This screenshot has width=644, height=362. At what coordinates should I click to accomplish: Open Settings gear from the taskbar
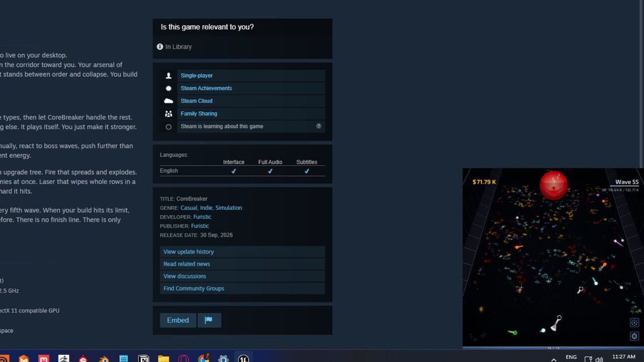tap(223, 359)
